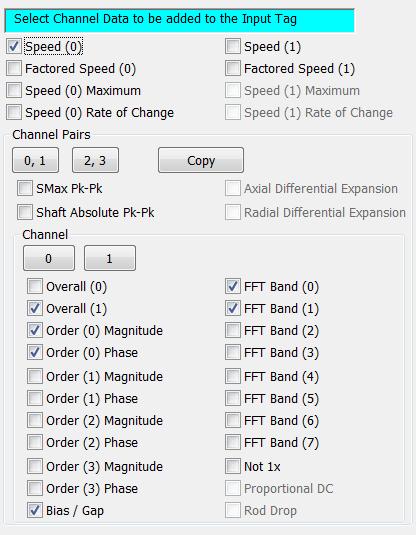Choose Channel 1 button
This screenshot has height=535, width=416.
pyautogui.click(x=110, y=258)
